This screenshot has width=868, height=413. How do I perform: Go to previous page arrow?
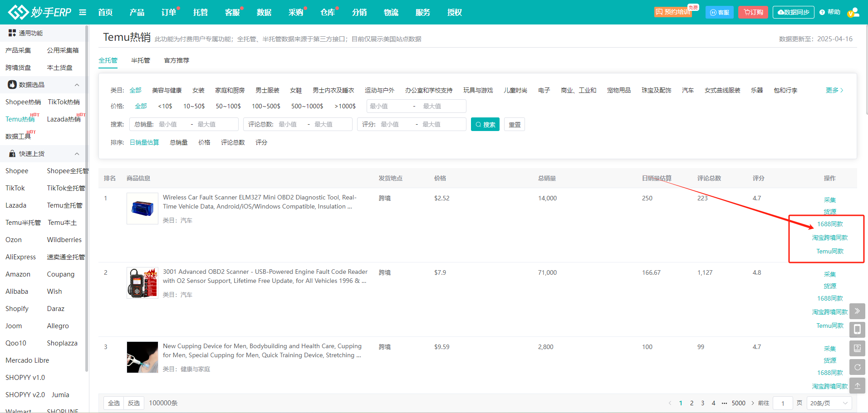[670, 403]
